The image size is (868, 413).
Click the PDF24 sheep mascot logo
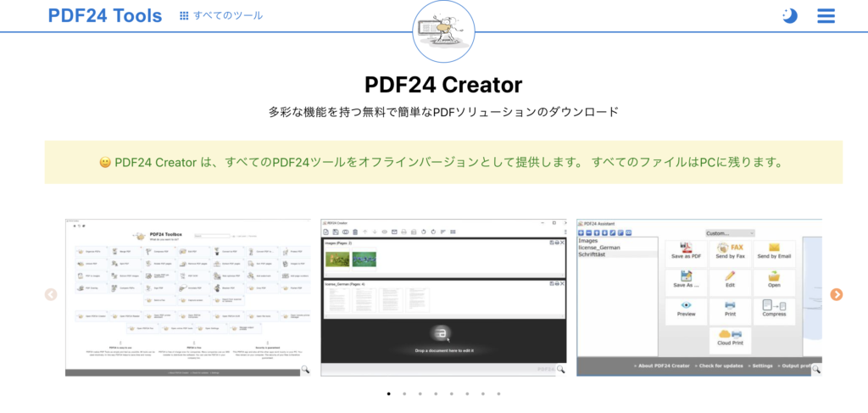pyautogui.click(x=443, y=31)
